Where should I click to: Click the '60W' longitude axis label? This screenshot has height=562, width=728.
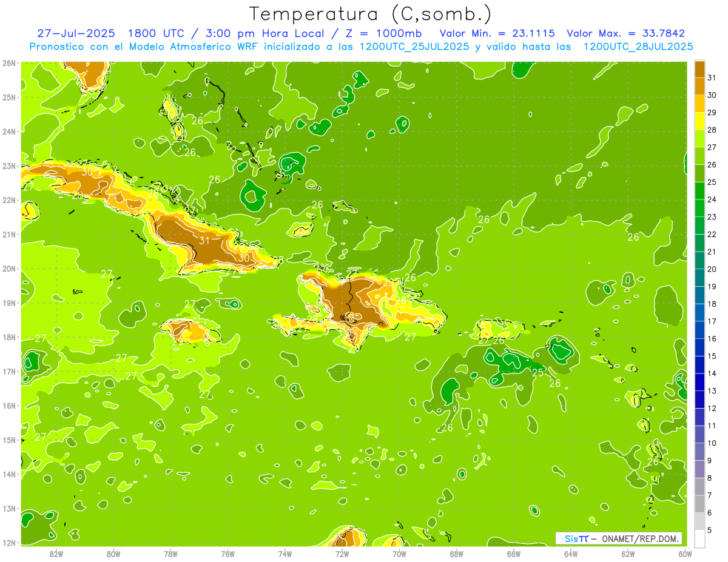pos(685,554)
